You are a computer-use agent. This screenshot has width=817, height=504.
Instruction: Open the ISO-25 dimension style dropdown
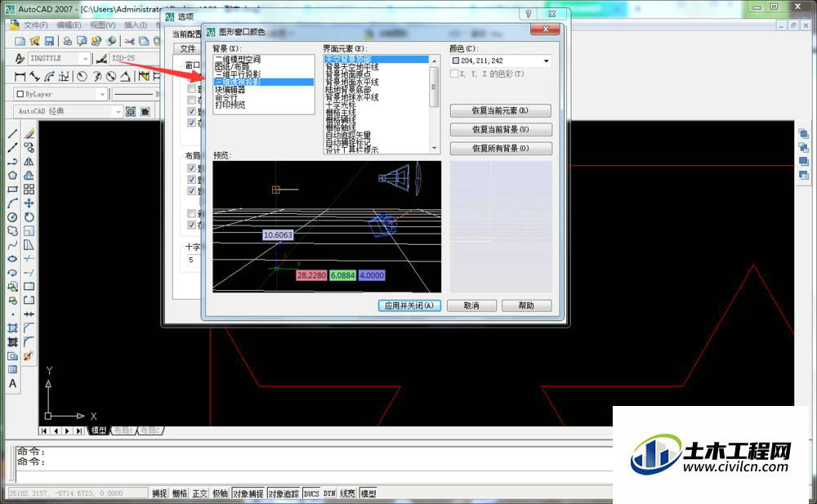tap(135, 58)
